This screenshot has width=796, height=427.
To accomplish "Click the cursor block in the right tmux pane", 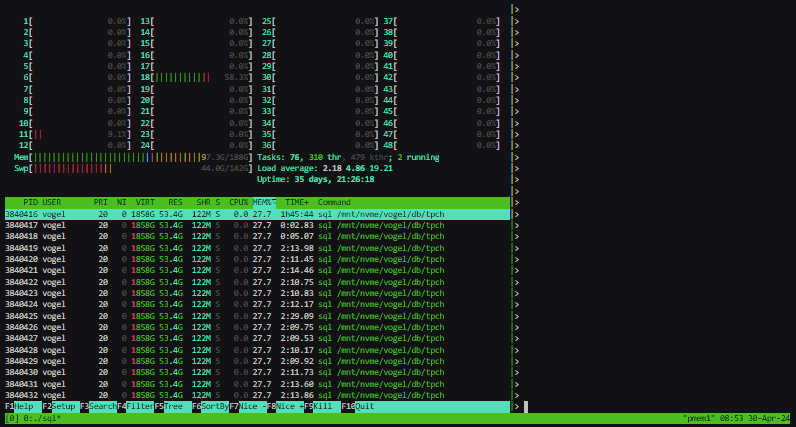I will [x=526, y=406].
